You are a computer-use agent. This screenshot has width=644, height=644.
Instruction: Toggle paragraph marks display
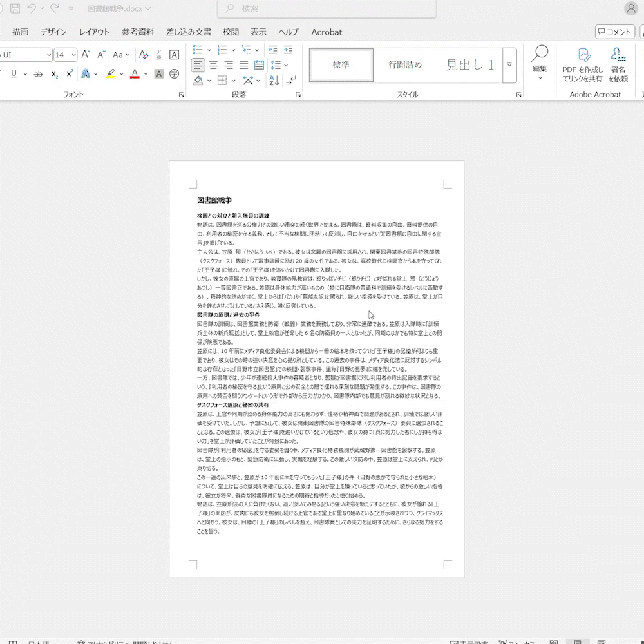291,80
